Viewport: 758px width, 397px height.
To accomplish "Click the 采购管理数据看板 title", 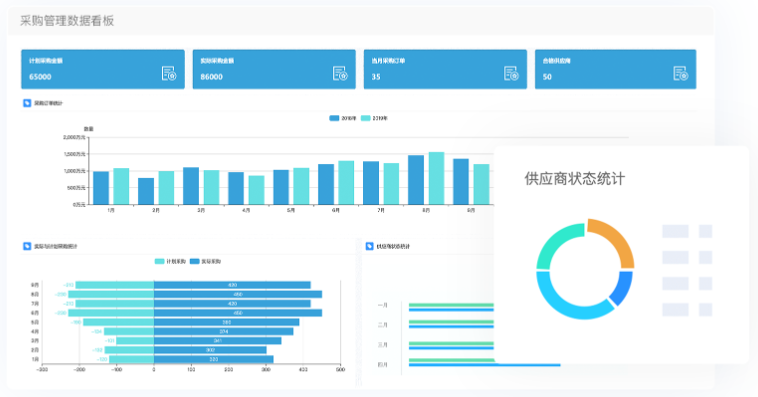I will coord(67,21).
